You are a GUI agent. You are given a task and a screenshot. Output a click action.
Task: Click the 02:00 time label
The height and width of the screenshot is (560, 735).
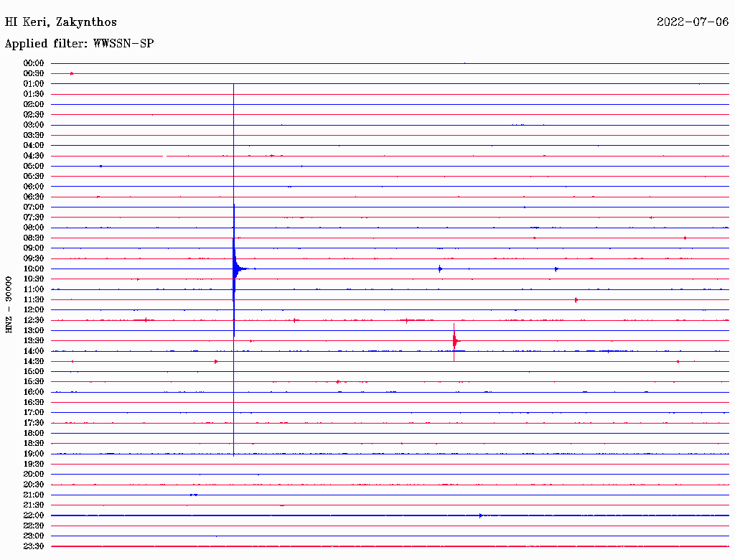[x=34, y=105]
